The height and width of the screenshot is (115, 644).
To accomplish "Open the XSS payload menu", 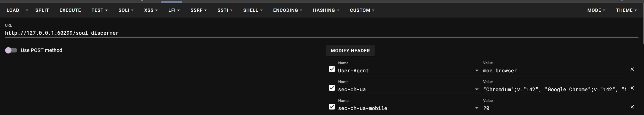I will [x=151, y=10].
